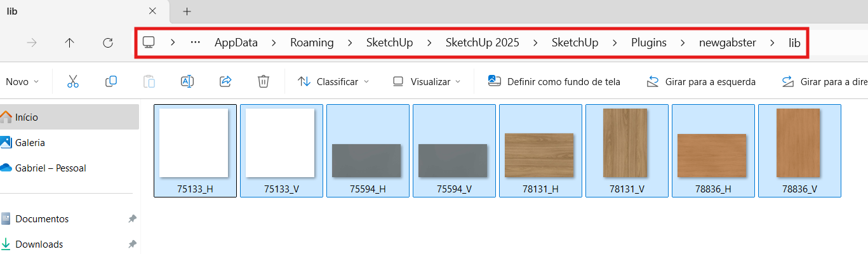Open the Novo dropdown menu
This screenshot has width=868, height=254.
[22, 81]
